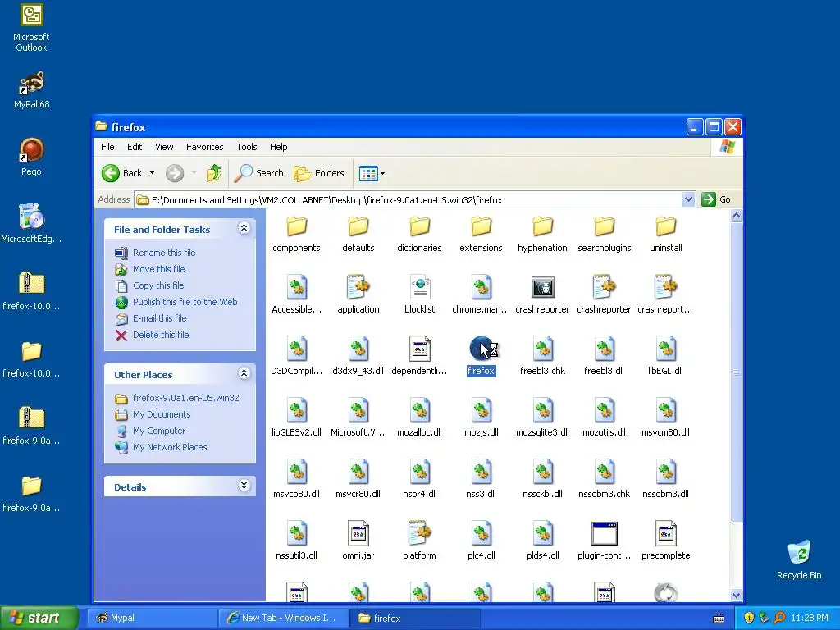Screen dimensions: 840x630
Task: Open My Computer link
Action: 158,431
